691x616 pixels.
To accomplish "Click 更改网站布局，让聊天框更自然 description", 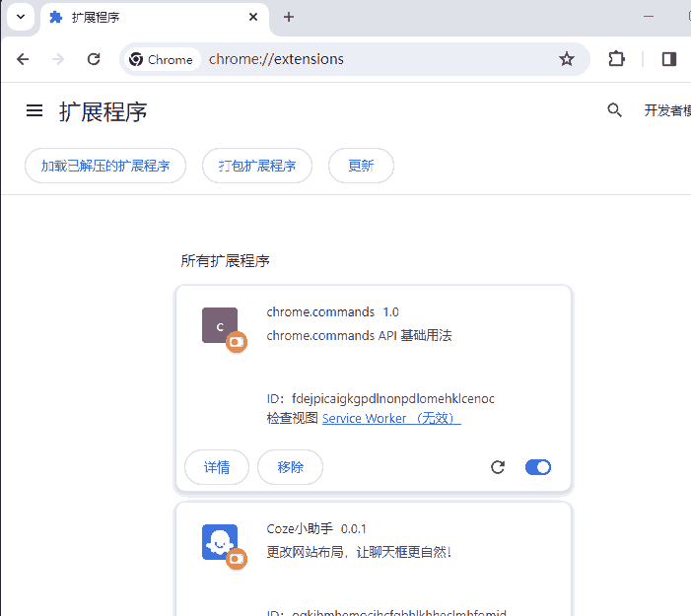I will coord(359,552).
